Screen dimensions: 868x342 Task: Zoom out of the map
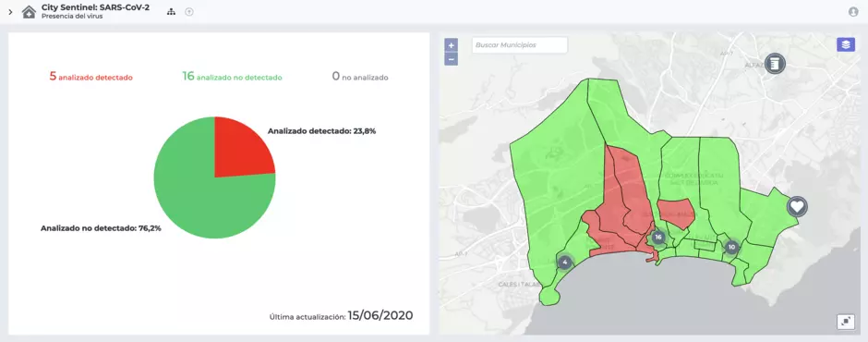[452, 59]
